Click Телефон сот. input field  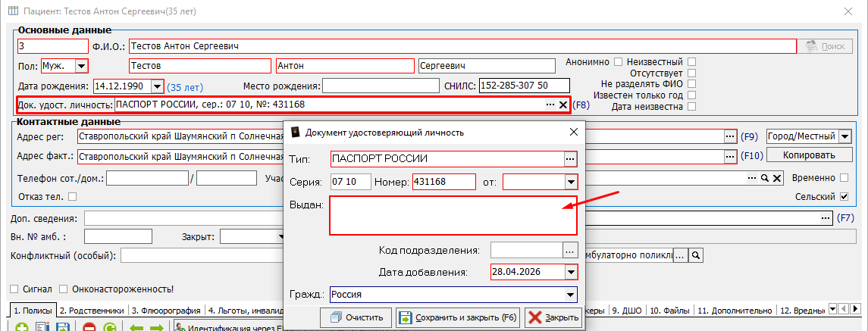(x=147, y=178)
